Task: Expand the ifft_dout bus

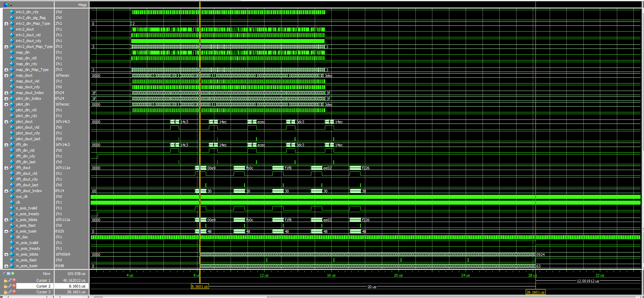Action: (6, 168)
